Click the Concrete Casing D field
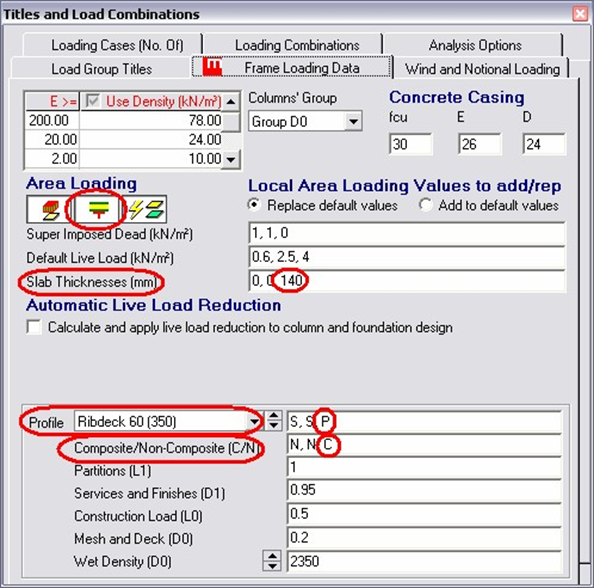The width and height of the screenshot is (594, 588). pyautogui.click(x=544, y=144)
